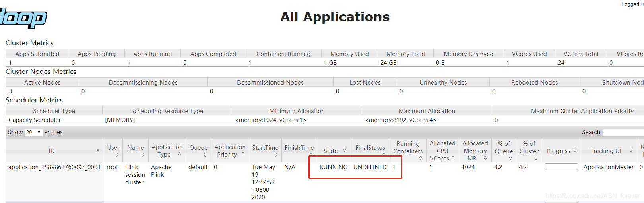Open Rebooted Nodes count link
The height and width of the screenshot is (203, 644).
pos(494,91)
